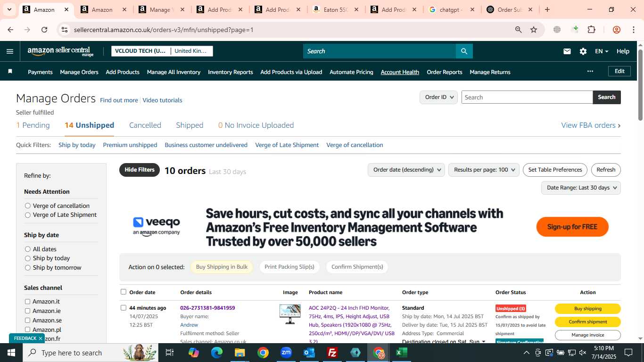This screenshot has height=362, width=644.
Task: Open the Order ID search type dropdown
Action: (438, 97)
